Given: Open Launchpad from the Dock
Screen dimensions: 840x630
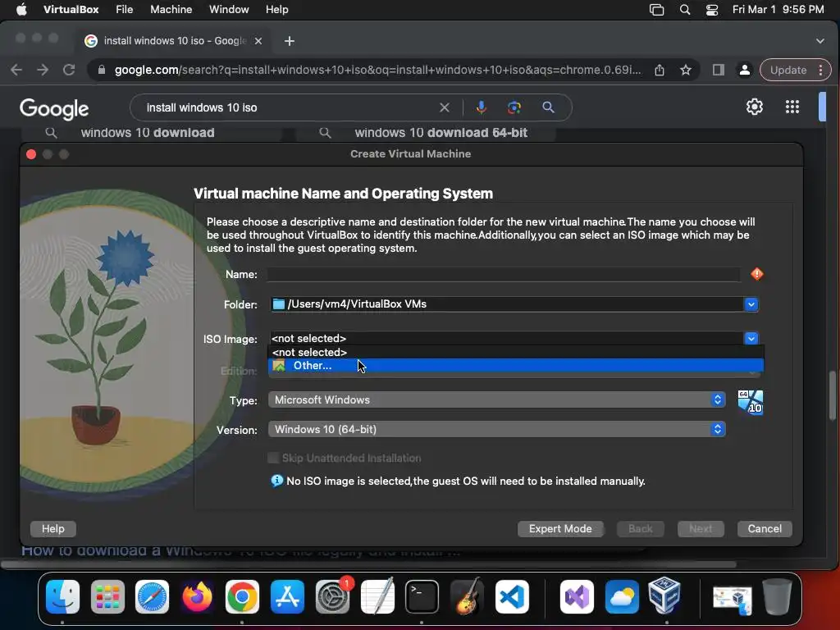Looking at the screenshot, I should pyautogui.click(x=107, y=596).
